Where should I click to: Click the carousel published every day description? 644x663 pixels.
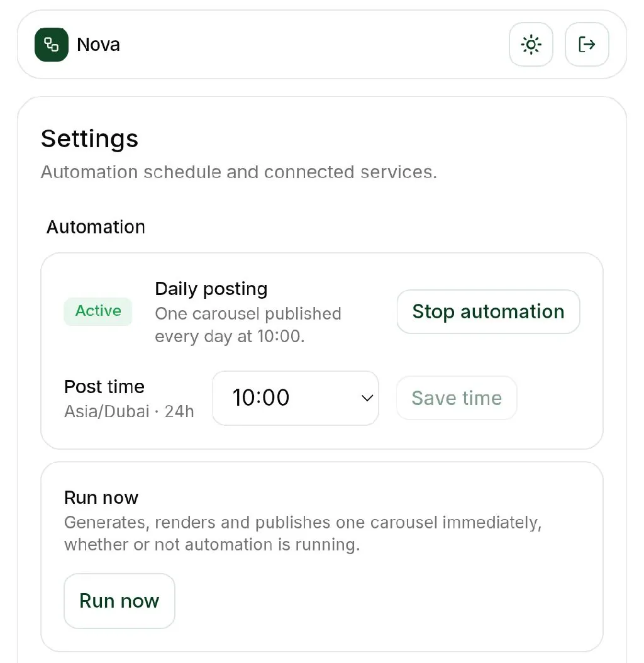click(x=248, y=325)
